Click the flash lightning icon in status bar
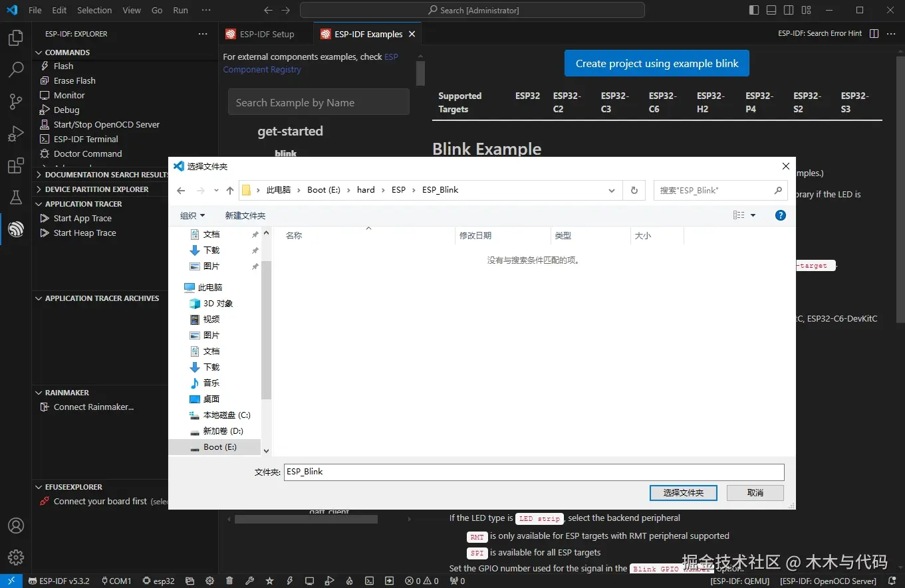Image resolution: width=905 pixels, height=588 pixels. tap(289, 581)
